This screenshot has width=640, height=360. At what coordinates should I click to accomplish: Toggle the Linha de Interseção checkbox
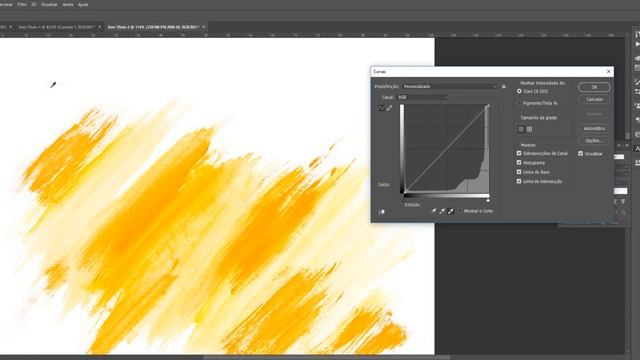519,182
